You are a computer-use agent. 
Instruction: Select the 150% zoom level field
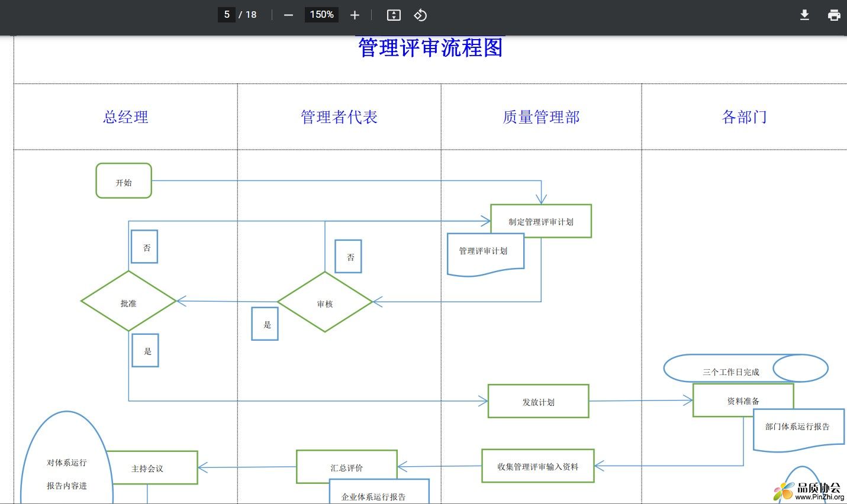(321, 14)
